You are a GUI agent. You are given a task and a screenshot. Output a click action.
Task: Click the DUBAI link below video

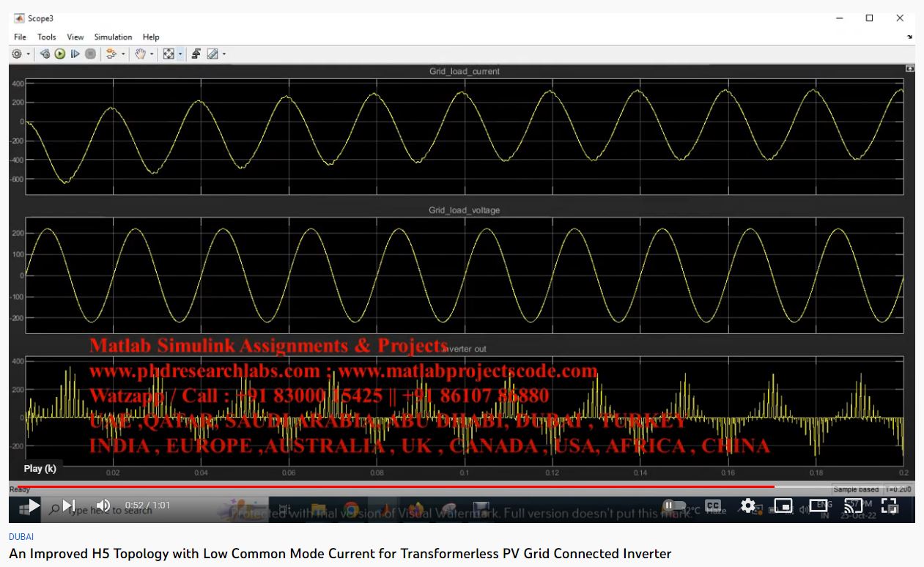[x=21, y=537]
